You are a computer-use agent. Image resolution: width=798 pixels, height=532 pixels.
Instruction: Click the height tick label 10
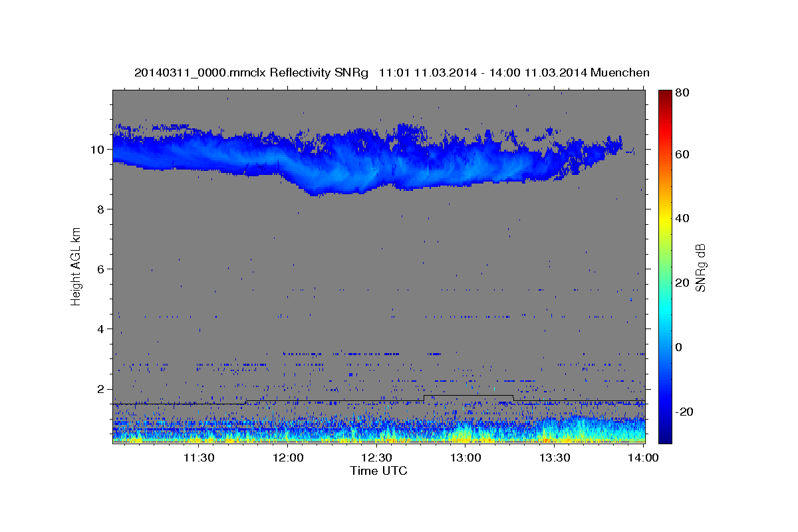click(x=98, y=149)
